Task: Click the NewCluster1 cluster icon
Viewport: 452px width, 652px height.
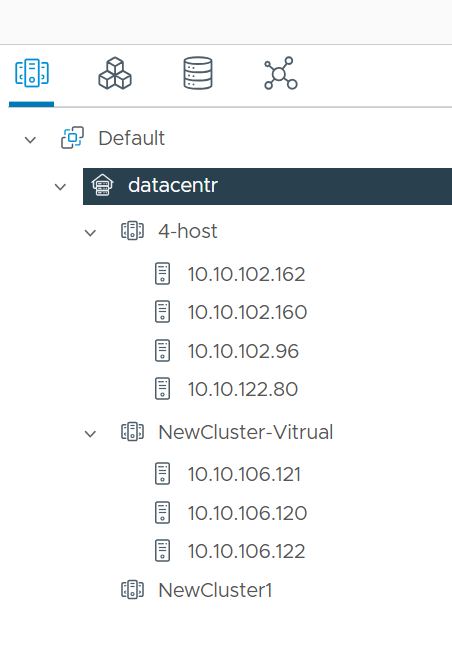Action: 132,590
